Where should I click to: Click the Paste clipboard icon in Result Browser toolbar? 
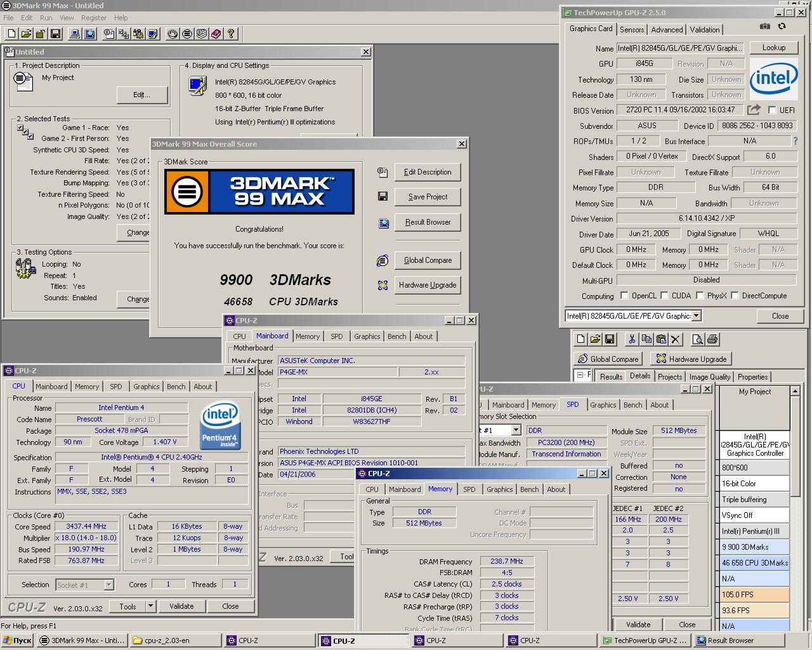point(661,340)
